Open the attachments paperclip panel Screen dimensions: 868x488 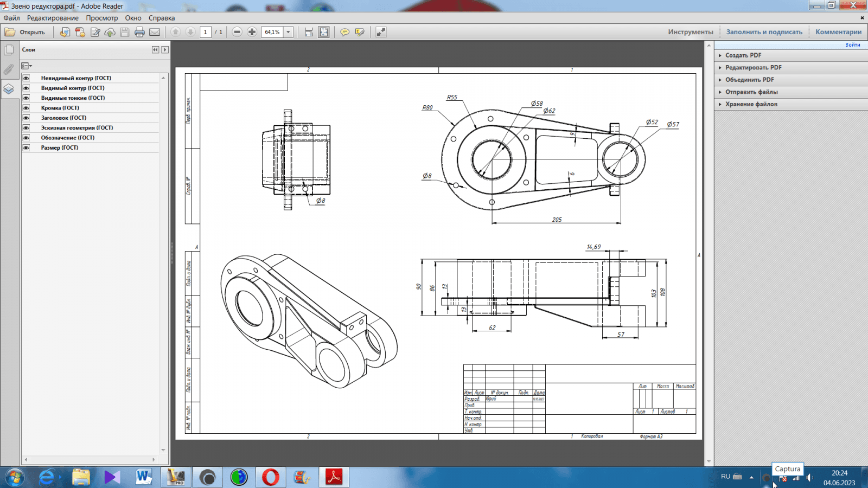click(9, 69)
